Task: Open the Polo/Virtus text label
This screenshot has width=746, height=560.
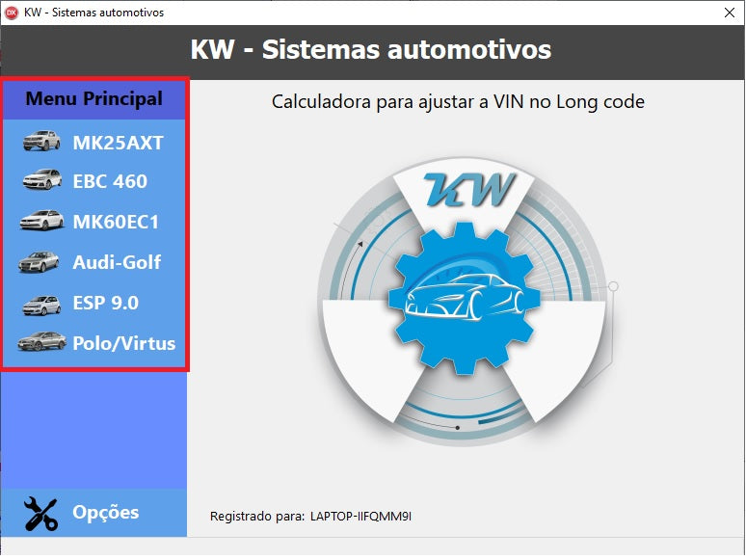Action: point(123,343)
